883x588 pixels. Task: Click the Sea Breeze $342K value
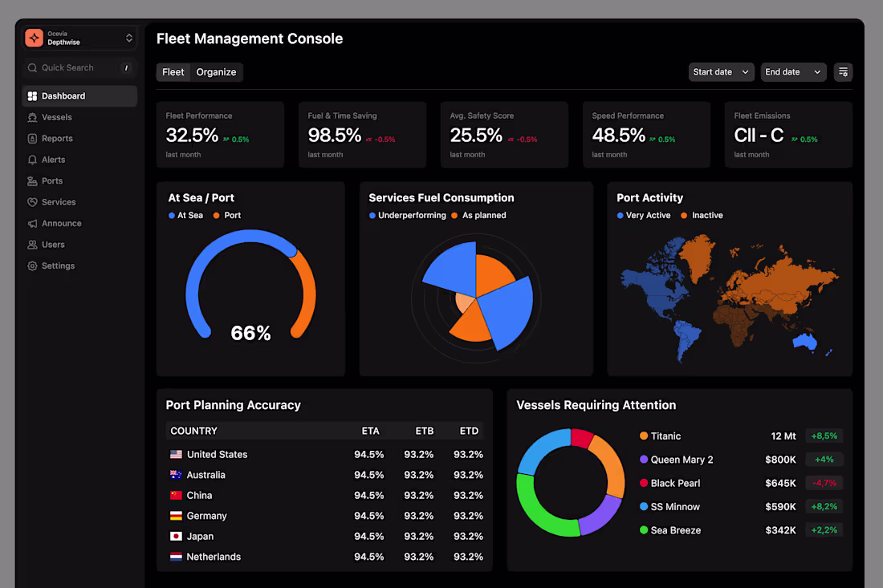coord(780,530)
